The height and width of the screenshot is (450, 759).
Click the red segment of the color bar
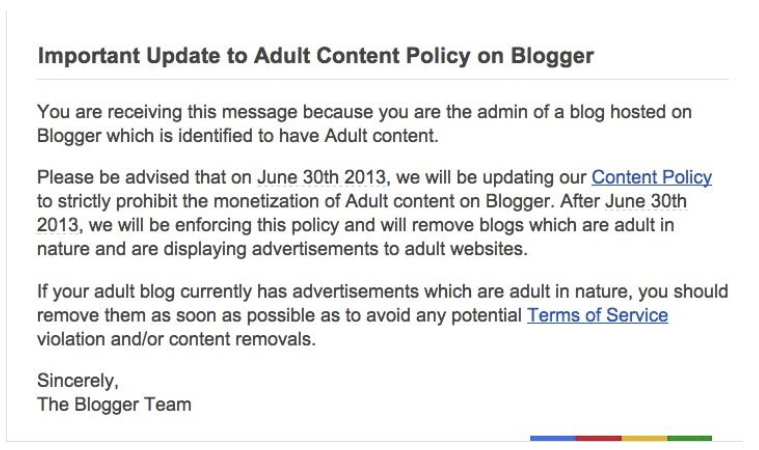(598, 438)
